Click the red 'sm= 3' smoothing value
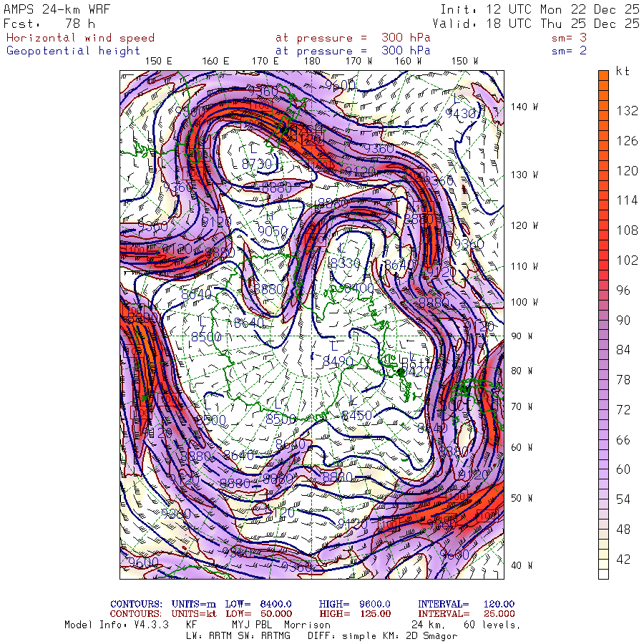644x644 pixels. point(570,38)
